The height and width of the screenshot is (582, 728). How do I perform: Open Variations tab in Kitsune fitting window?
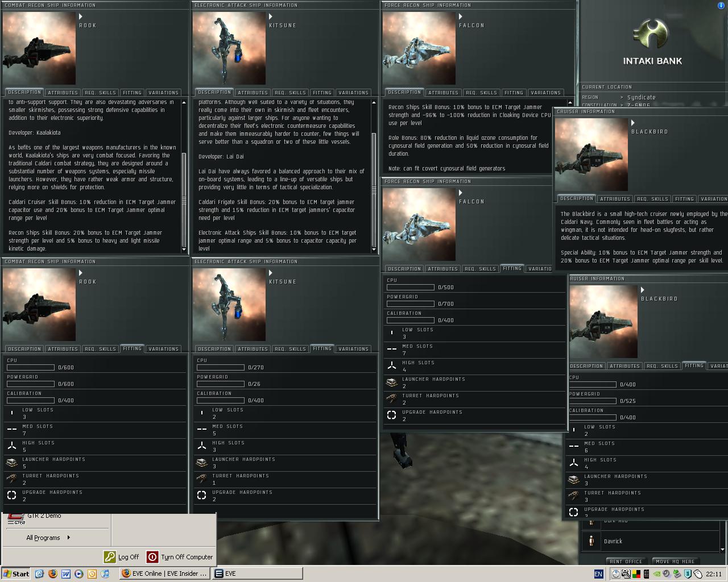(x=353, y=349)
